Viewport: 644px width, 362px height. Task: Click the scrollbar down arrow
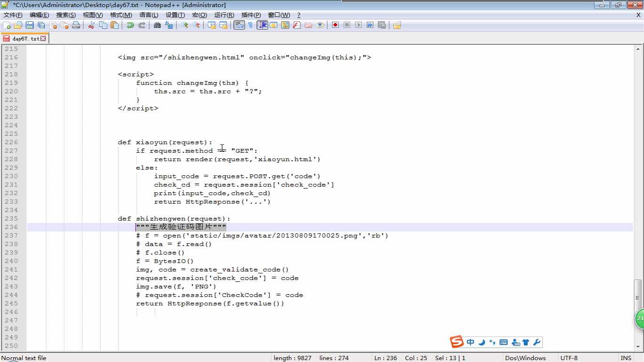pos(638,347)
